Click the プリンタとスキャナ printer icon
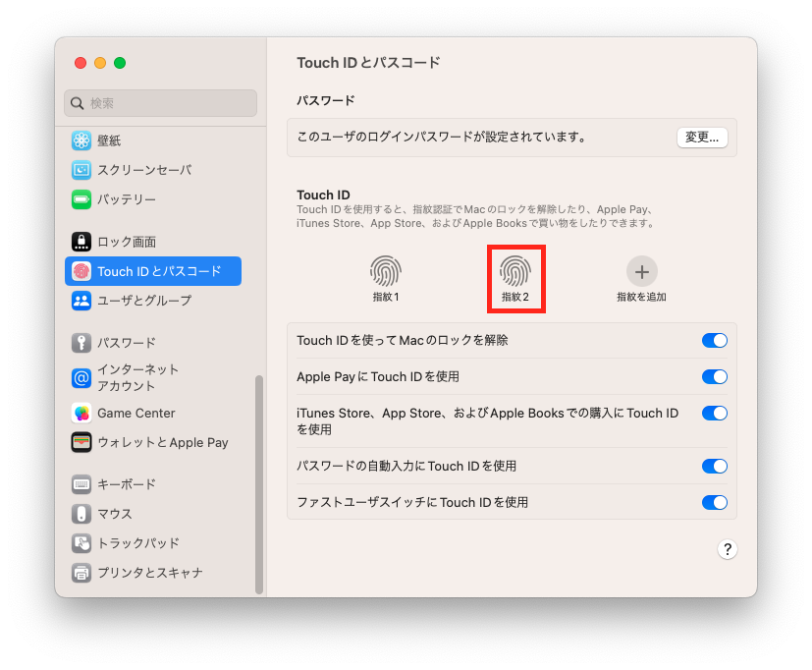The height and width of the screenshot is (670, 812). click(81, 573)
